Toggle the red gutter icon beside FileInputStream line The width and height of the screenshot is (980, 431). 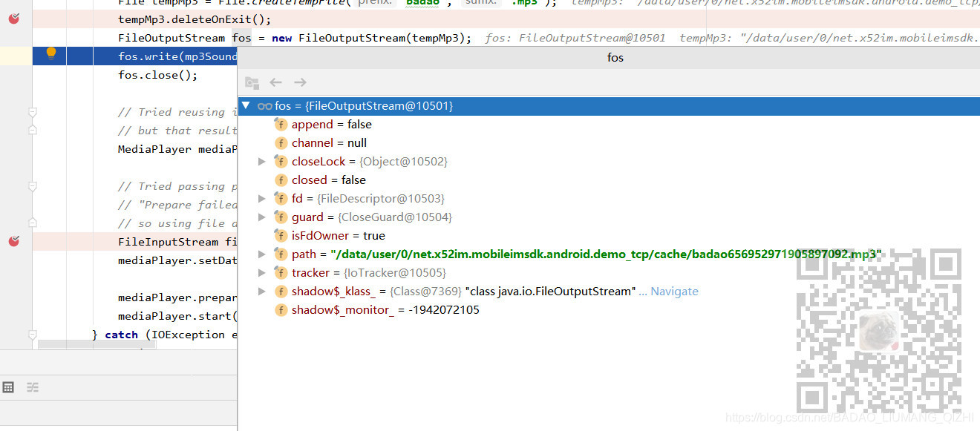13,241
